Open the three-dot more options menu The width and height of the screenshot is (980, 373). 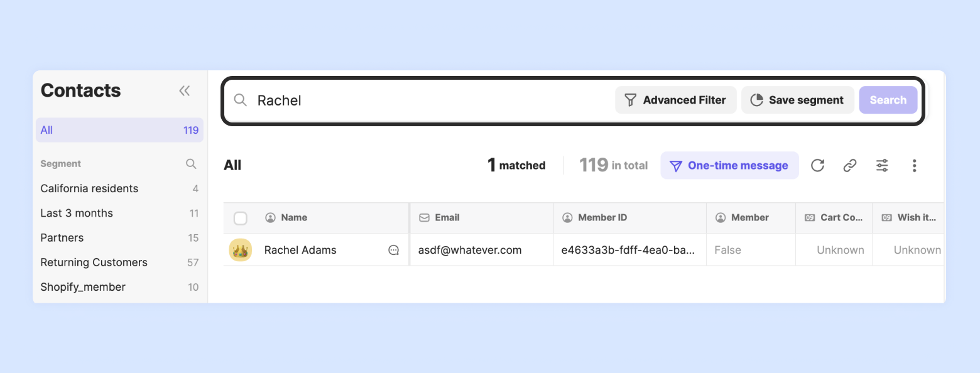point(914,165)
